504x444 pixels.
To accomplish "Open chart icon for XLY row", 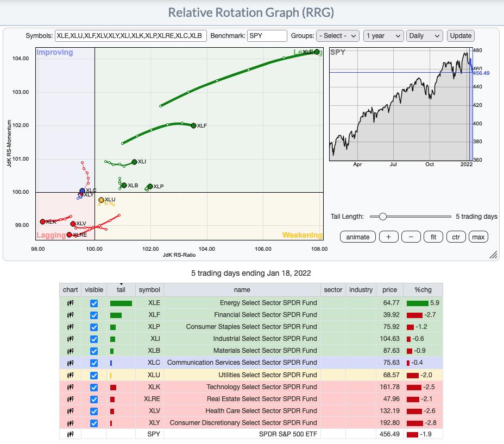I will 71,423.
